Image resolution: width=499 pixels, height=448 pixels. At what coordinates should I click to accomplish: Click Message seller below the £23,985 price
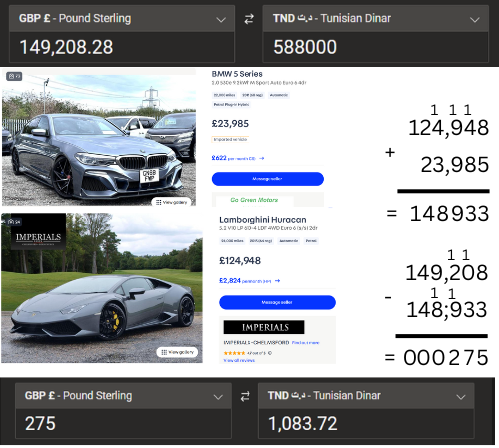click(267, 179)
